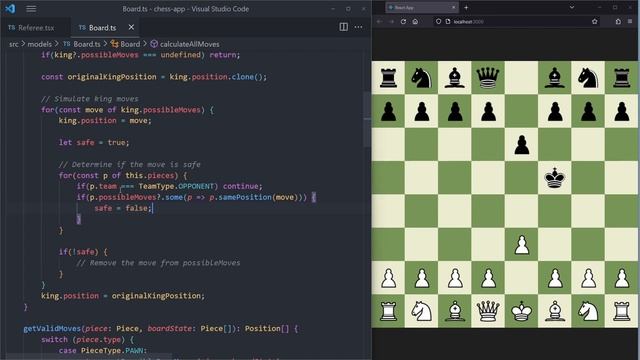
Task: Click the white pawn on f2
Action: click(x=555, y=278)
